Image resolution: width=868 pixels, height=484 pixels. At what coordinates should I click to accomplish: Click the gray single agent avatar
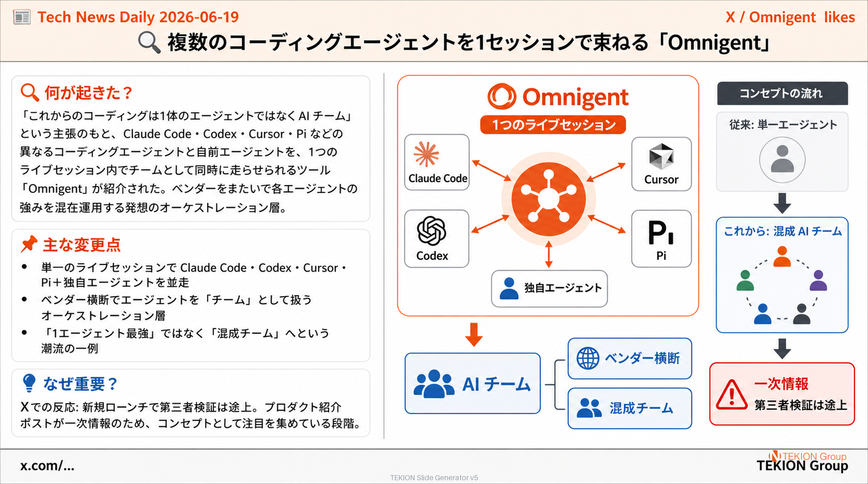[782, 159]
